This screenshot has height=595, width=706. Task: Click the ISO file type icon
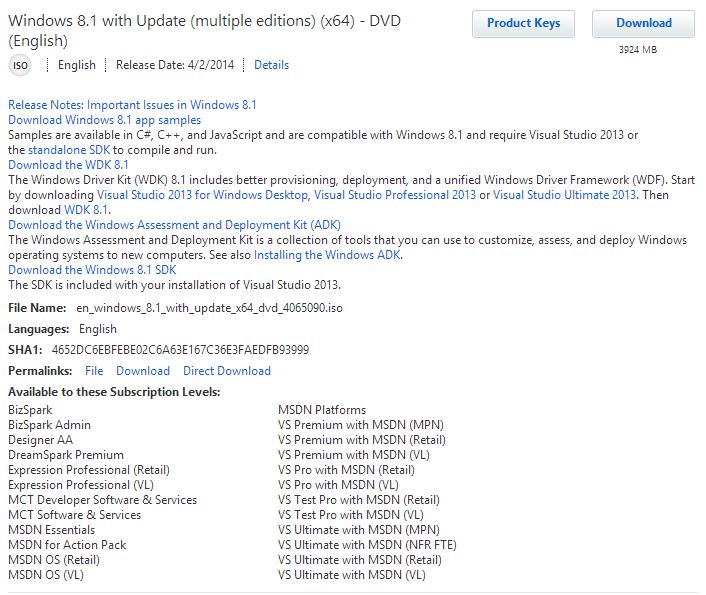(x=20, y=65)
